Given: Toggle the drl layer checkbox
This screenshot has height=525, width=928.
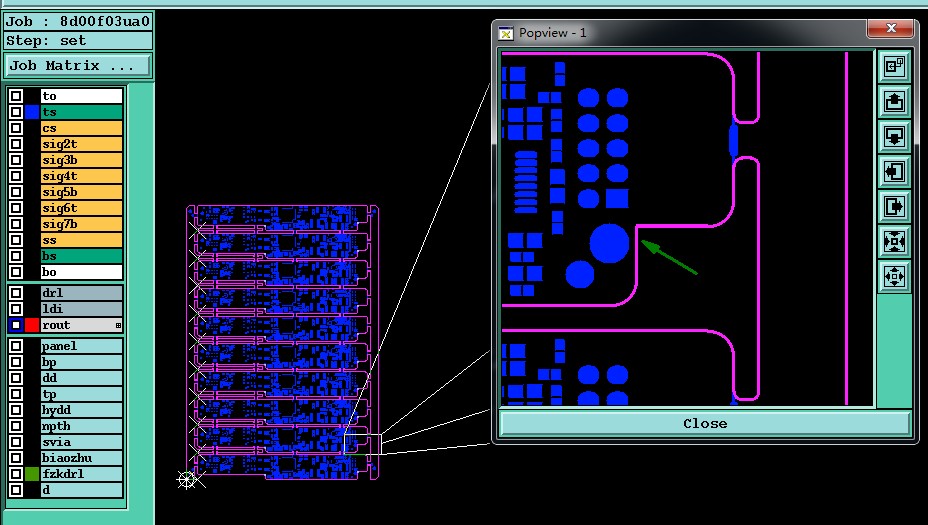Looking at the screenshot, I should tap(16, 293).
